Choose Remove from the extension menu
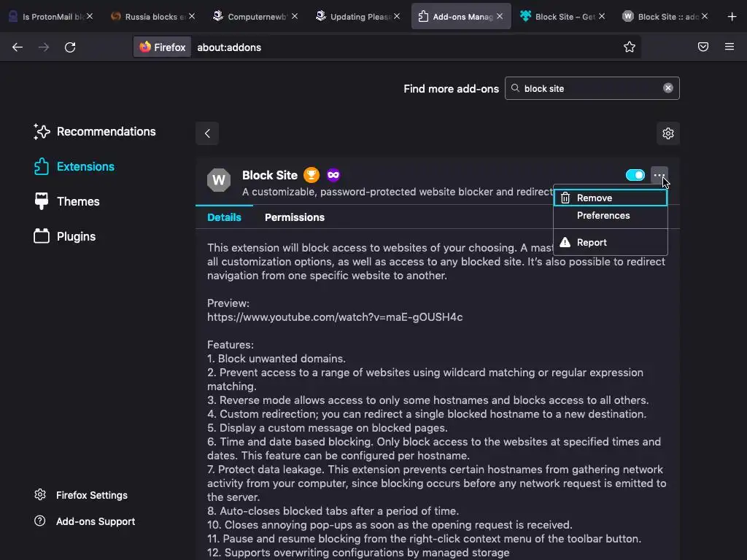This screenshot has width=747, height=560. 611,198
